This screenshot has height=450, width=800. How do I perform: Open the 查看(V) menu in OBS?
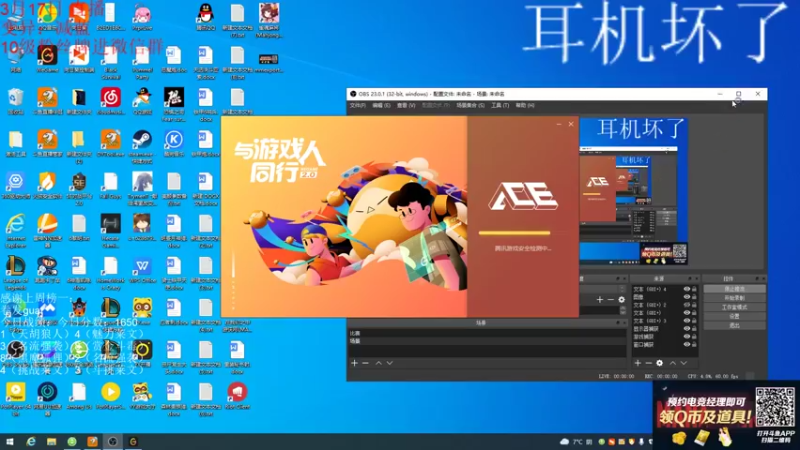406,105
